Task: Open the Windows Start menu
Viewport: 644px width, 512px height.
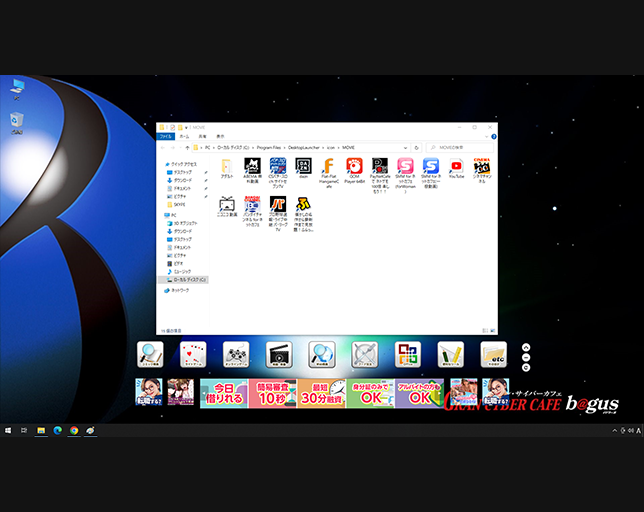Action: 8,430
